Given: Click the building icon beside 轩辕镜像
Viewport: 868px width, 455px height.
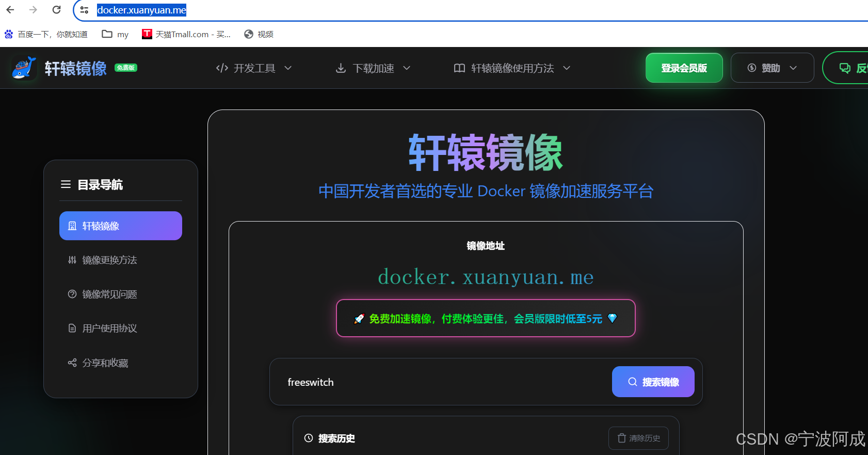Looking at the screenshot, I should (x=72, y=226).
